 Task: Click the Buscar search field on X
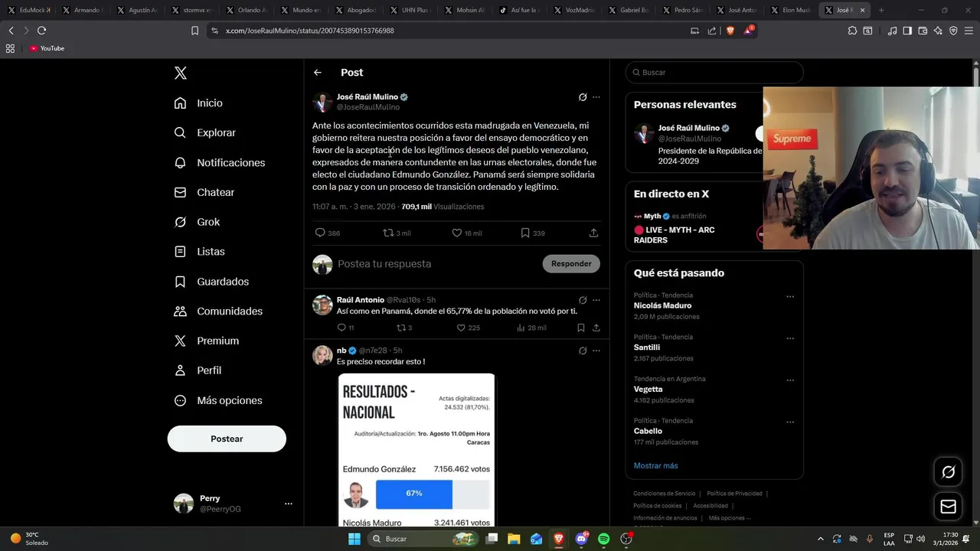[x=714, y=73]
